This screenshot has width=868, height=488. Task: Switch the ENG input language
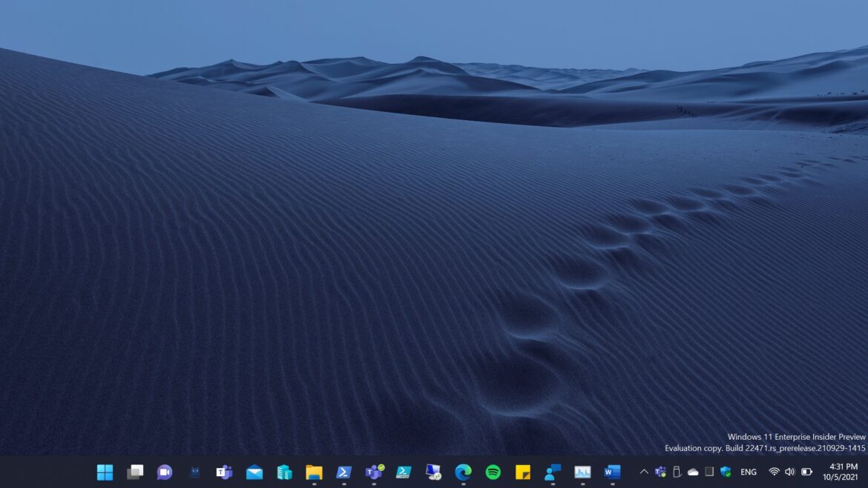[749, 472]
